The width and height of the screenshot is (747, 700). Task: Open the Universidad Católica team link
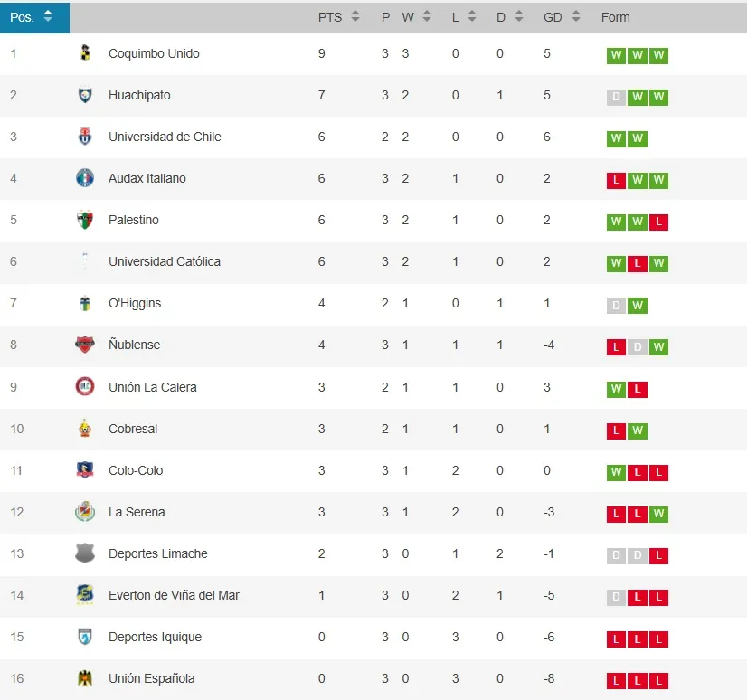tap(165, 261)
